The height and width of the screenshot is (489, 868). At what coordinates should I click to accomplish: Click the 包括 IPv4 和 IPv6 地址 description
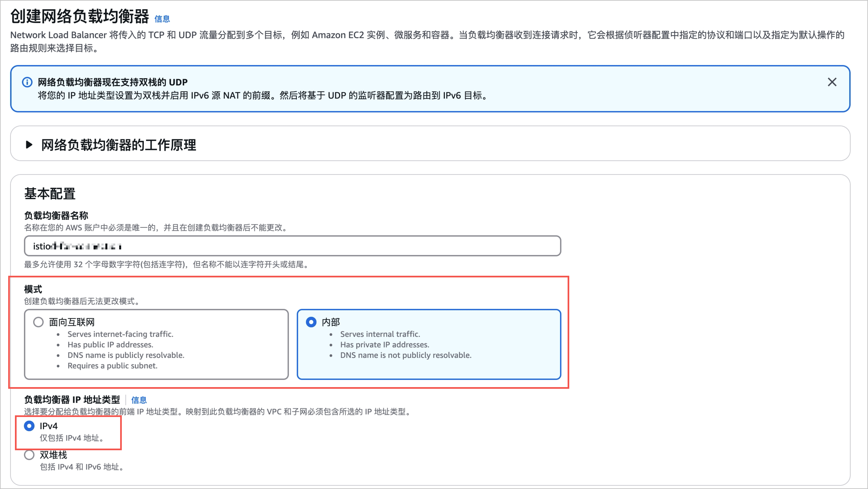pos(82,467)
